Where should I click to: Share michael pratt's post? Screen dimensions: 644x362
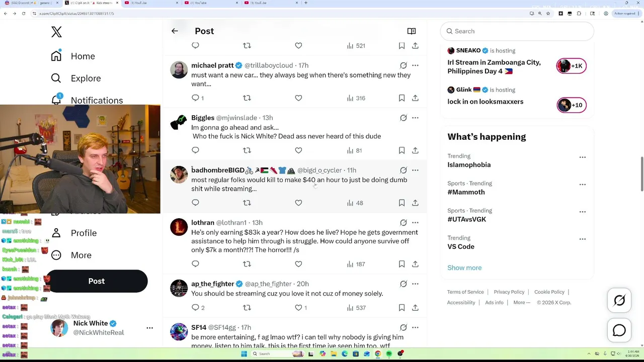click(x=415, y=98)
